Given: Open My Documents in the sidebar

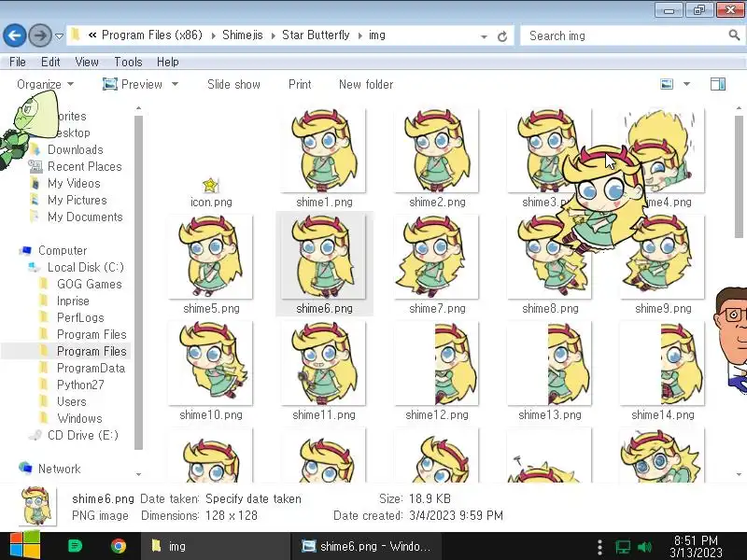Looking at the screenshot, I should pos(85,217).
